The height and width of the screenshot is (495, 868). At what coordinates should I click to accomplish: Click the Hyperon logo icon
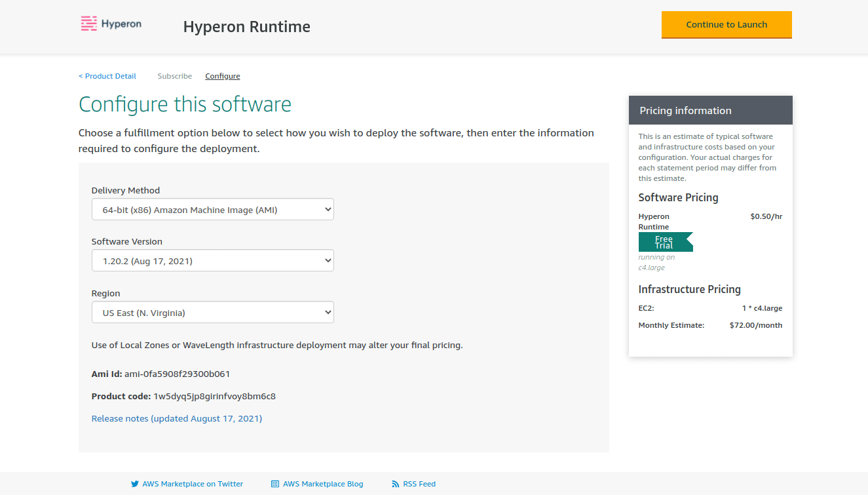[x=89, y=24]
